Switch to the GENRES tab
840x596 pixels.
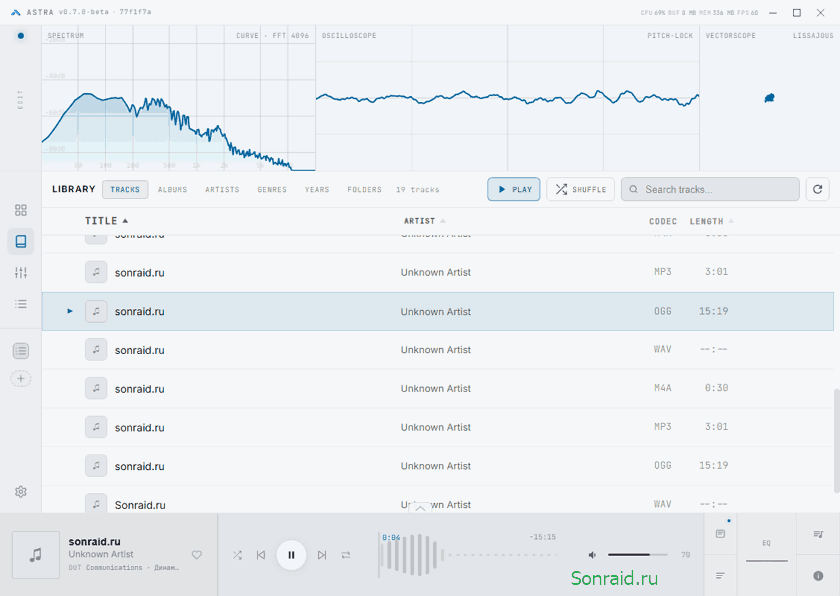coord(272,190)
